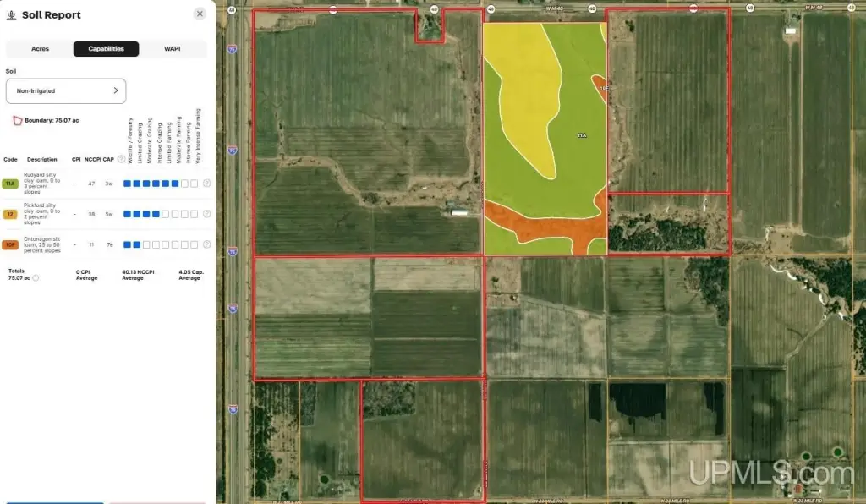This screenshot has width=866, height=504.
Task: Open the Non-Irrigated soil dropdown
Action: point(66,90)
